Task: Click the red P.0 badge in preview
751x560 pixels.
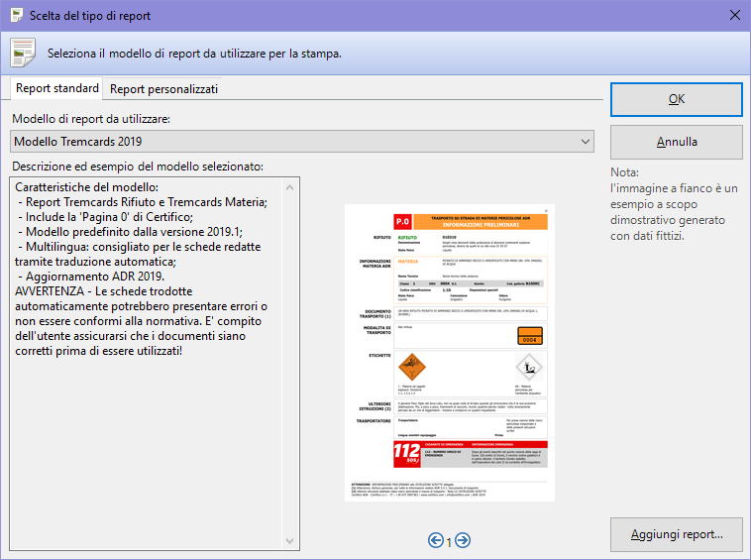Action: [402, 219]
